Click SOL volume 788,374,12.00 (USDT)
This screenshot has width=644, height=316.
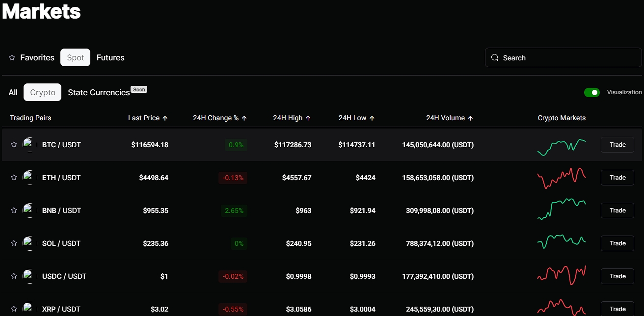pyautogui.click(x=440, y=243)
